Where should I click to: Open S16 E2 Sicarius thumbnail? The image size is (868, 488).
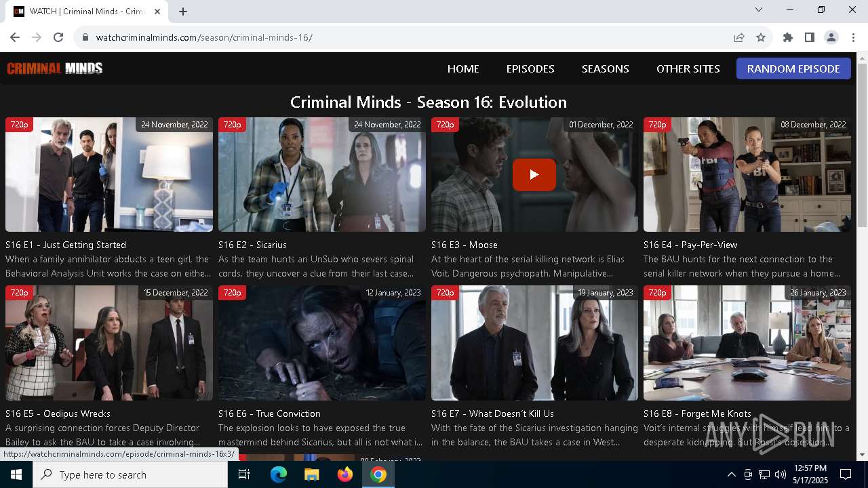pos(322,174)
